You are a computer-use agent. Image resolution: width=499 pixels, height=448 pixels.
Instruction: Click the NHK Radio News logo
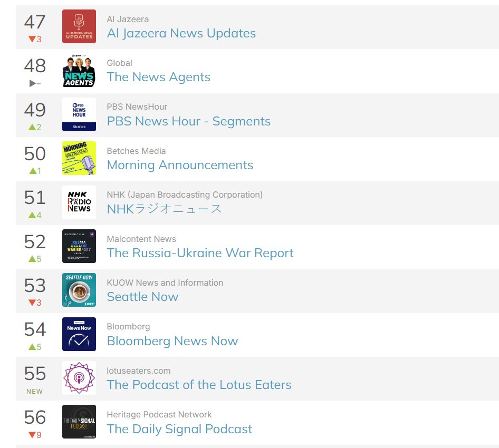pos(79,202)
